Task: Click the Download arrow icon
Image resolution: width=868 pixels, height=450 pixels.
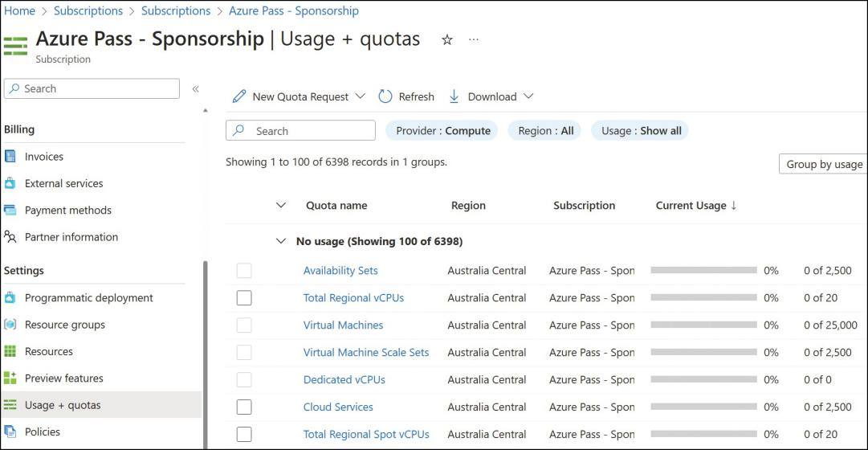Action: pyautogui.click(x=454, y=96)
